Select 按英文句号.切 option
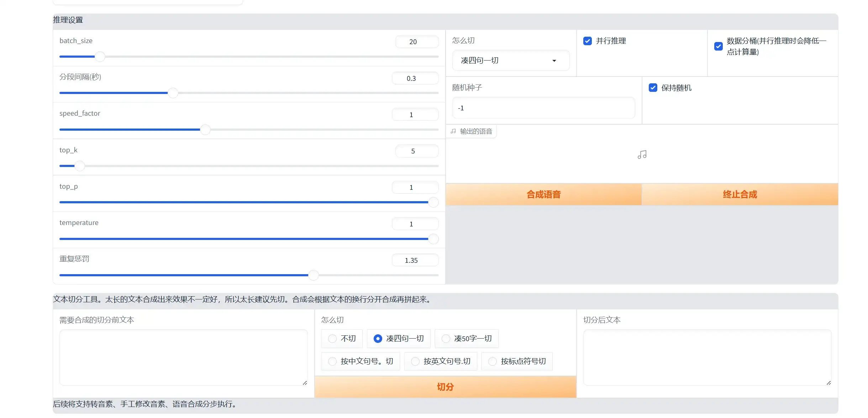 (415, 361)
